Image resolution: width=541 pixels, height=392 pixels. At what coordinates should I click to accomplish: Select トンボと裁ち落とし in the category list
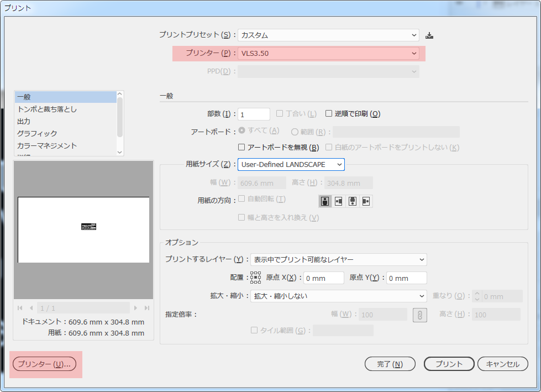point(47,109)
